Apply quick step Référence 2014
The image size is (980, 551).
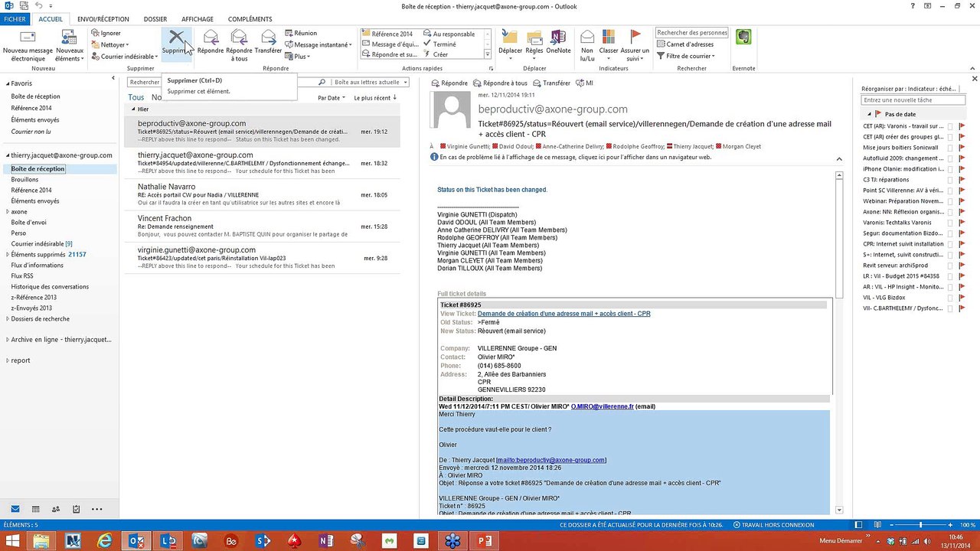387,34
